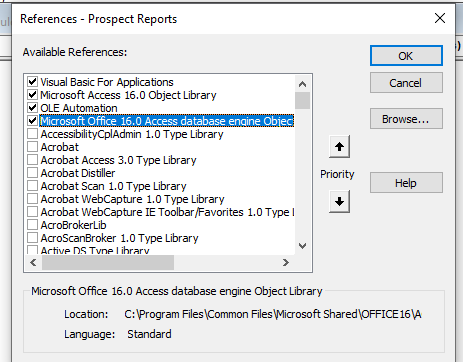The height and width of the screenshot is (362, 463).
Task: Check Acrobat WebCapture 1.0 Type Library
Action: pos(32,199)
